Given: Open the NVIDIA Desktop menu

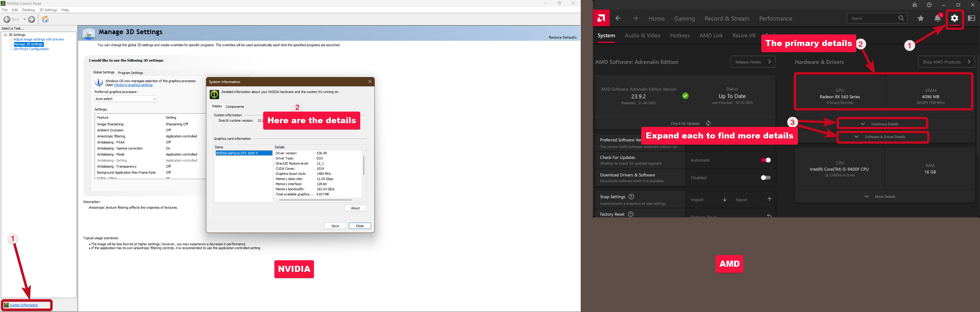Looking at the screenshot, I should tap(28, 10).
